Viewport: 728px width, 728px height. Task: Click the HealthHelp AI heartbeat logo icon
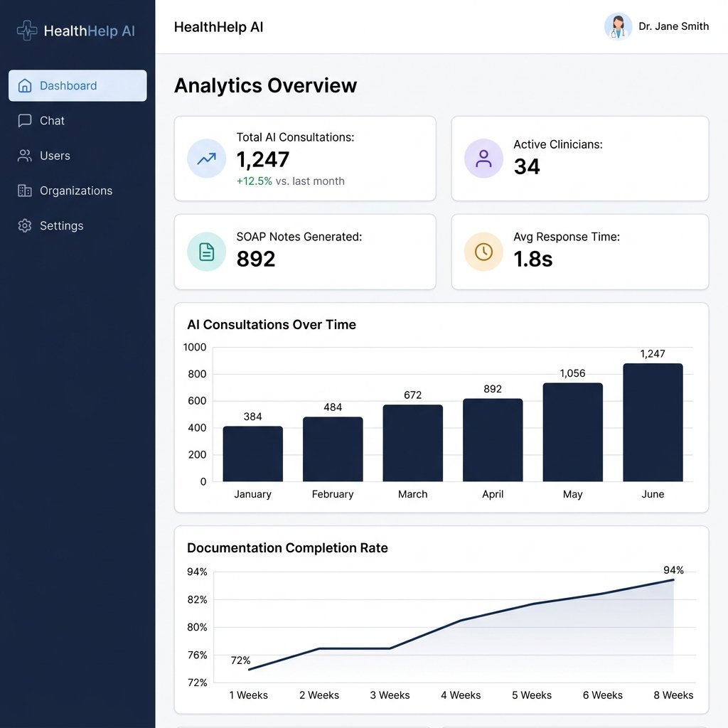(27, 31)
